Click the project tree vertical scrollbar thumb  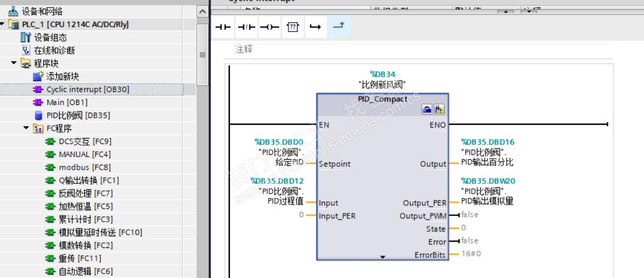click(x=202, y=54)
